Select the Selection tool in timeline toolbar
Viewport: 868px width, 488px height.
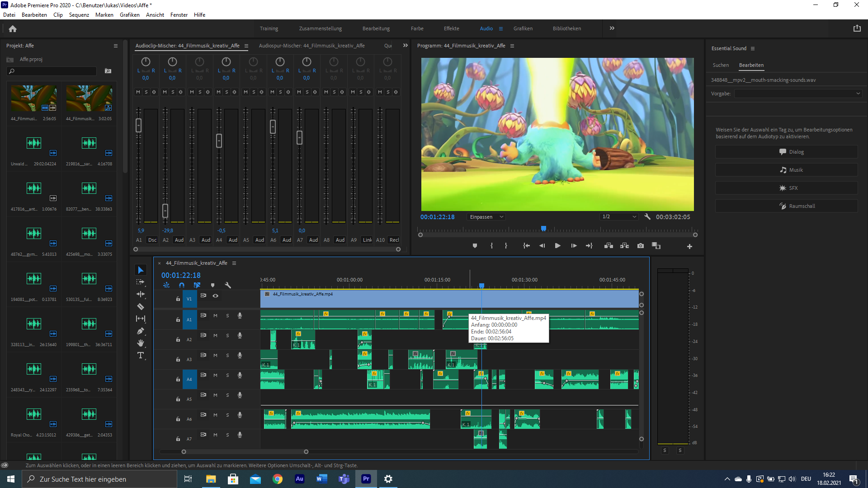pos(141,270)
